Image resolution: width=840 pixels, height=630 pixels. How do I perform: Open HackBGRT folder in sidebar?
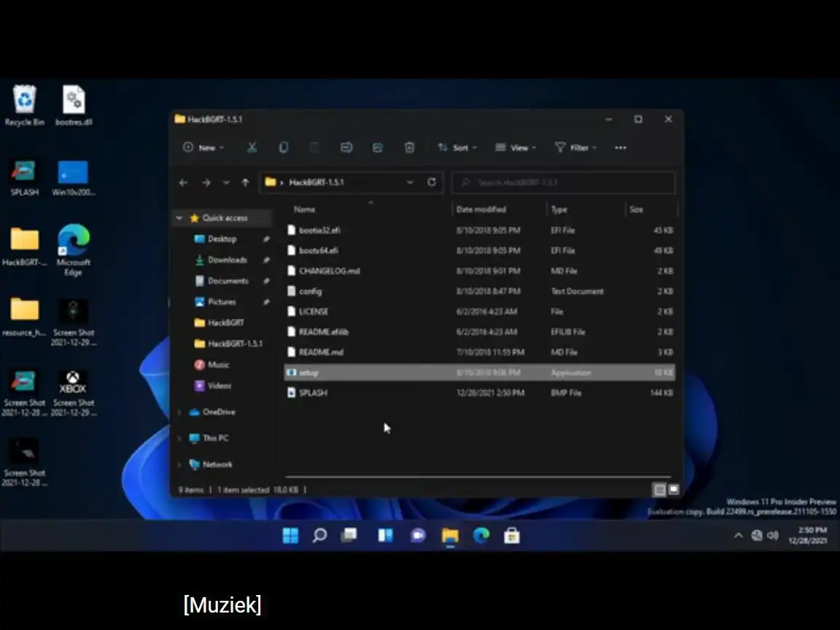pyautogui.click(x=225, y=322)
